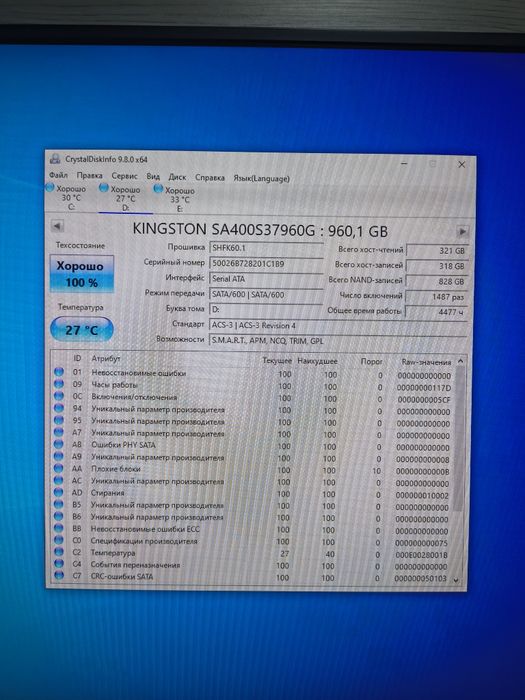Viewport: 525px width, 700px height.
Task: Click the Режим передачи field SATA/600
Action: tap(266, 295)
